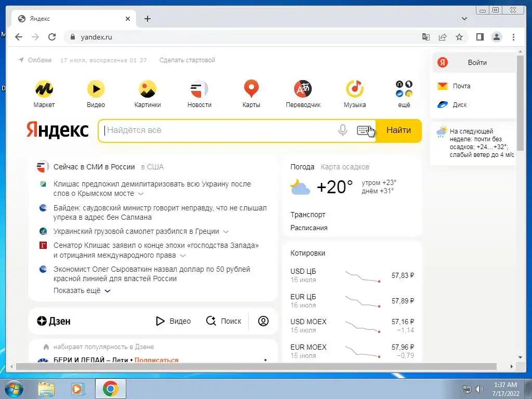Viewport: 532px width, 399px height.
Task: Open the Chrome tab search dropdown
Action: (x=464, y=19)
